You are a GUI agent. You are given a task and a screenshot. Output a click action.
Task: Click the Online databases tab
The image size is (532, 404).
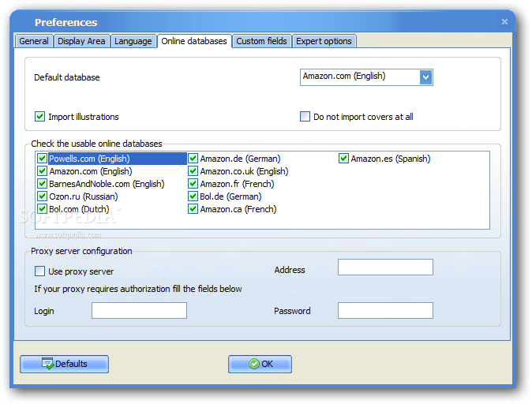pyautogui.click(x=194, y=41)
